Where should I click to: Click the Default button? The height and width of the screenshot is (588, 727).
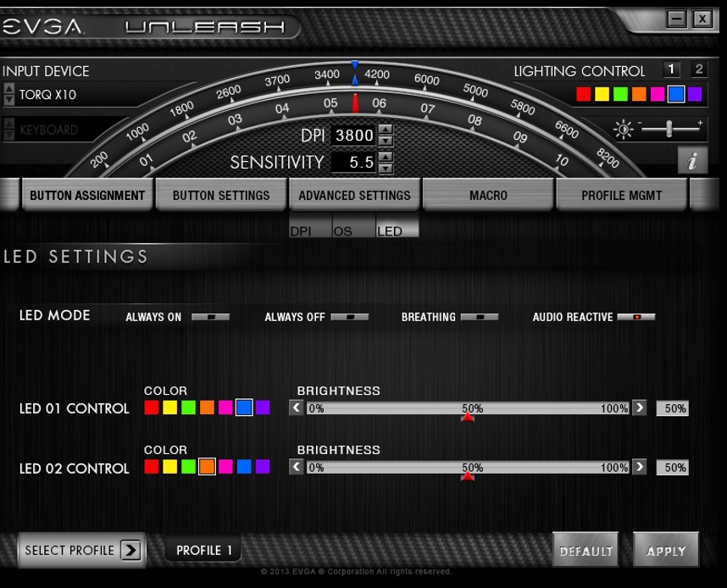pyautogui.click(x=585, y=550)
